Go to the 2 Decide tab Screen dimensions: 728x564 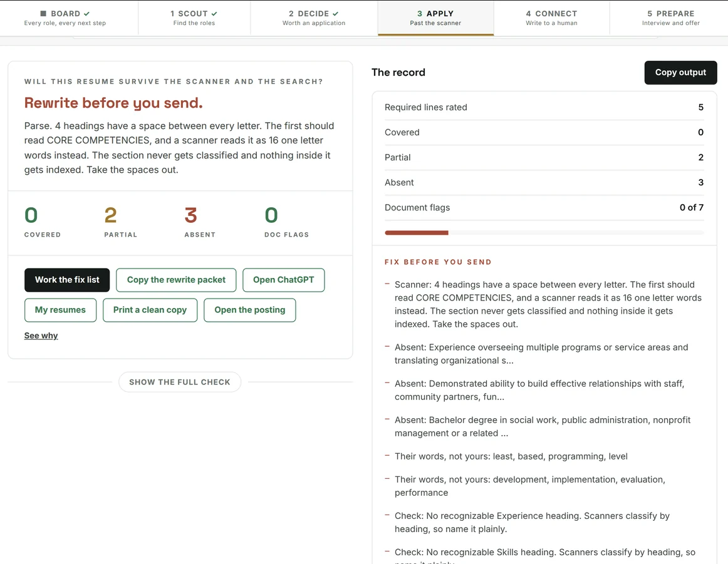pos(314,18)
